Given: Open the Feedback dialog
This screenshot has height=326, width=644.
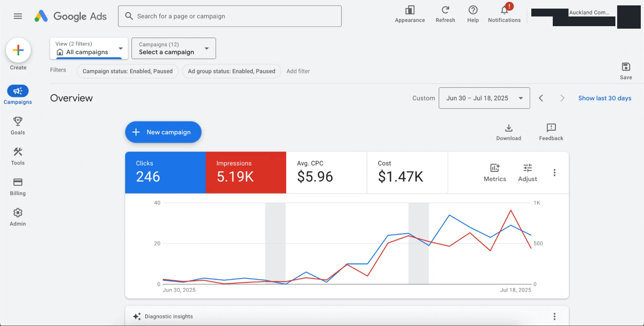Looking at the screenshot, I should click(551, 132).
